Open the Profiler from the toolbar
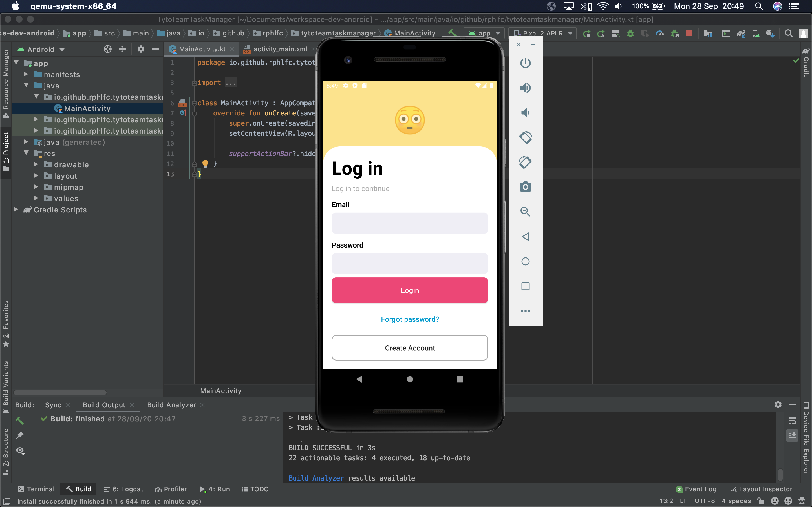The height and width of the screenshot is (507, 812). point(660,33)
